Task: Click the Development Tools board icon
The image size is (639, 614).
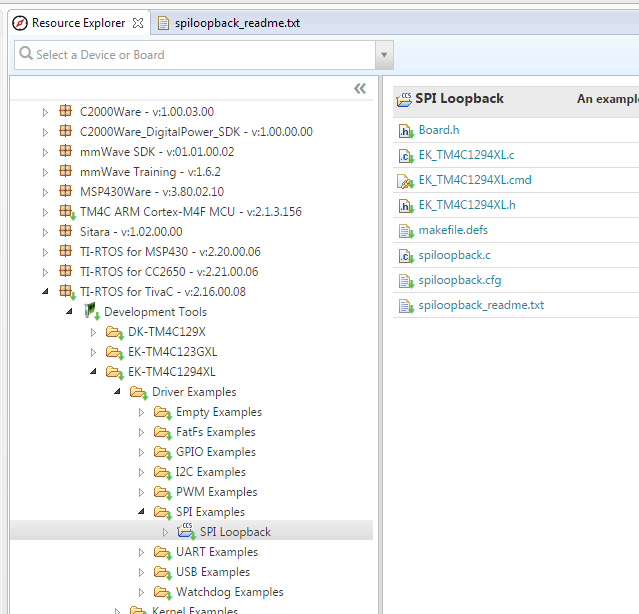Action: (x=92, y=311)
